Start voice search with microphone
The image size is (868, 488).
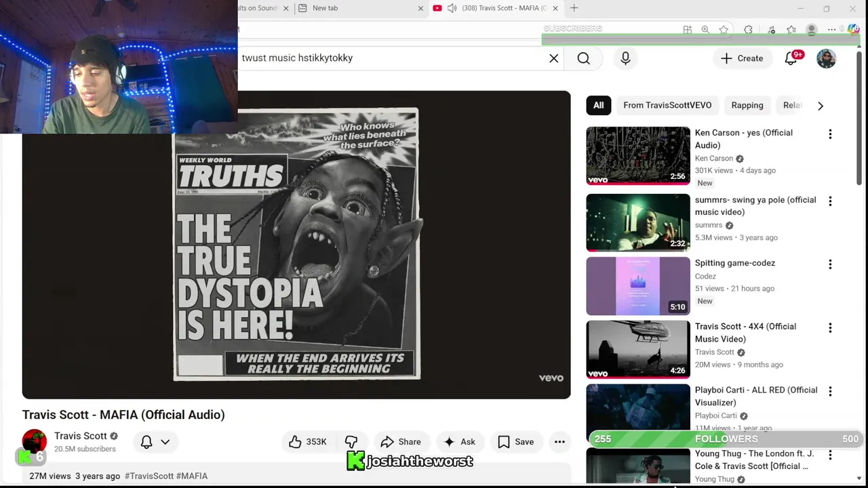click(625, 58)
